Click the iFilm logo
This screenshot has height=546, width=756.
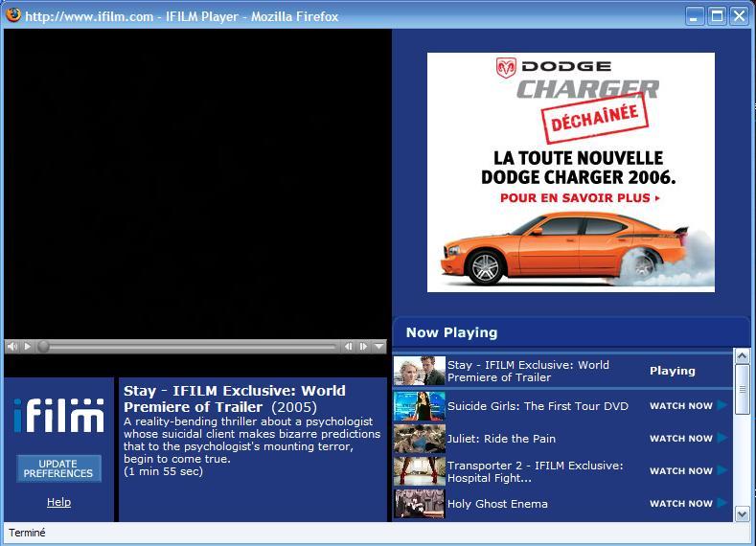[58, 416]
